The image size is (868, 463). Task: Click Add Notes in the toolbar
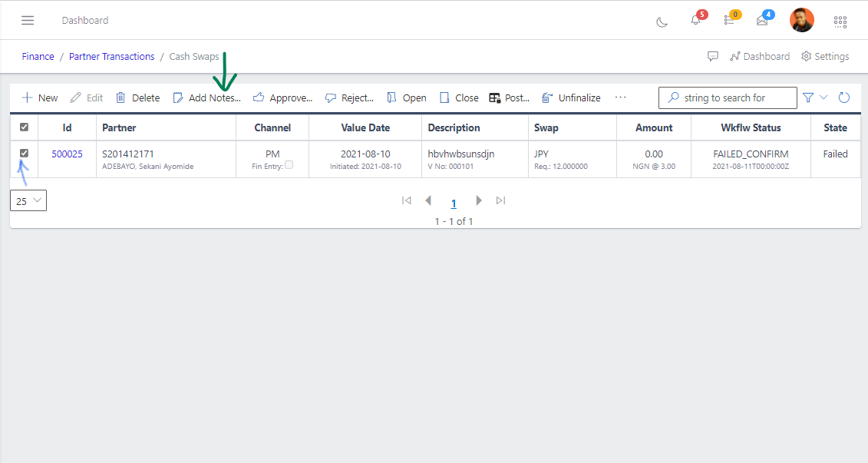pos(206,98)
